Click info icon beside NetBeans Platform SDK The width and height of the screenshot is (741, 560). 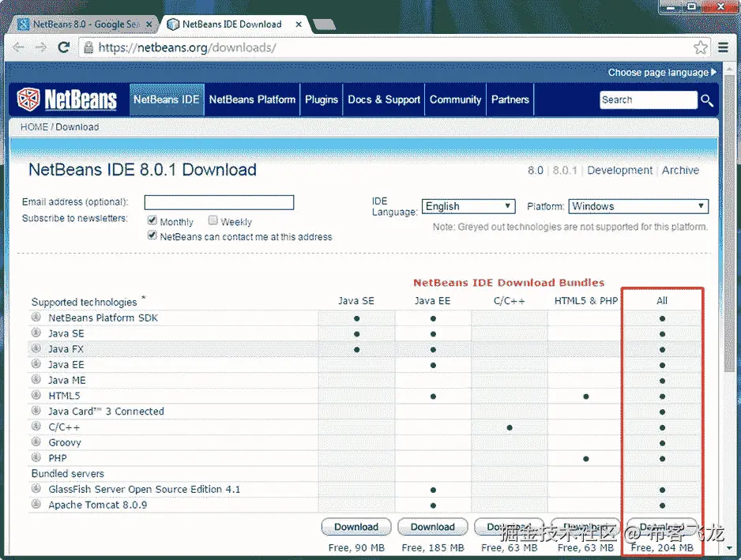(36, 317)
